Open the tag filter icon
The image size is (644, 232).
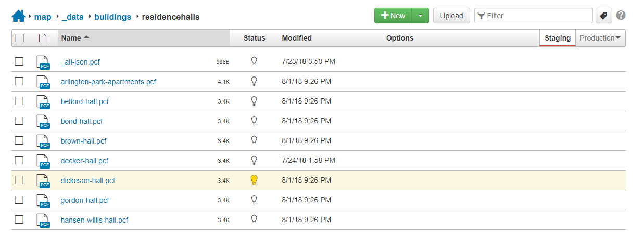click(x=603, y=16)
